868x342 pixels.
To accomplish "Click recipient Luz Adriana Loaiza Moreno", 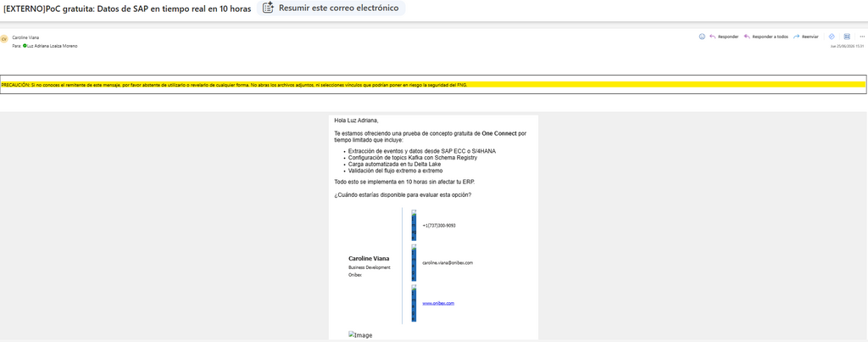I will (52, 46).
